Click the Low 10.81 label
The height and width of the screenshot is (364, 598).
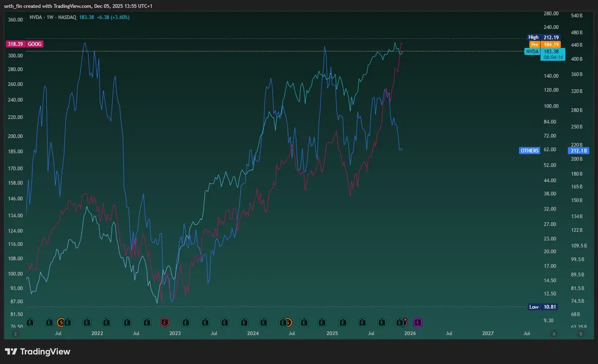543,307
